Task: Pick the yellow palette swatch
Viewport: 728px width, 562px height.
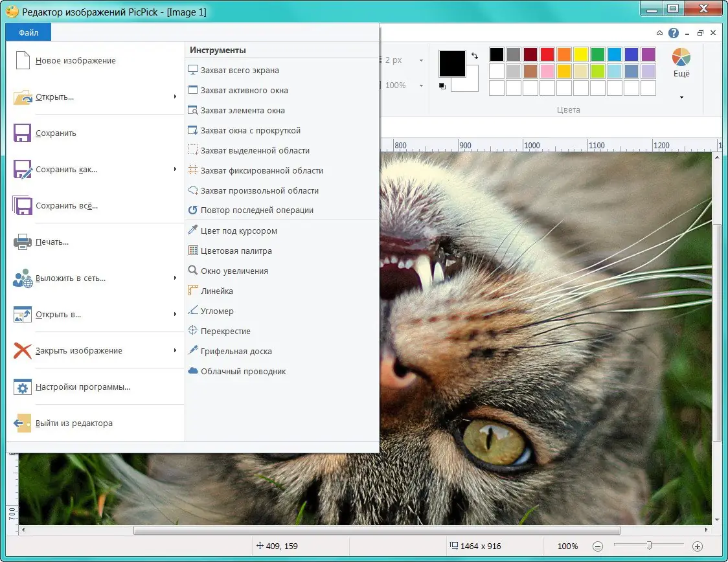Action: pyautogui.click(x=581, y=54)
